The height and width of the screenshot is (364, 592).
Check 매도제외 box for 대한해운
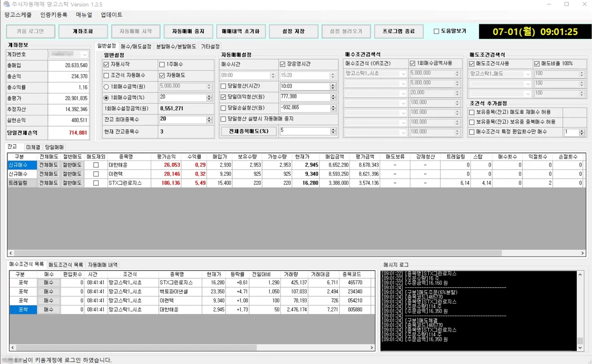point(96,165)
